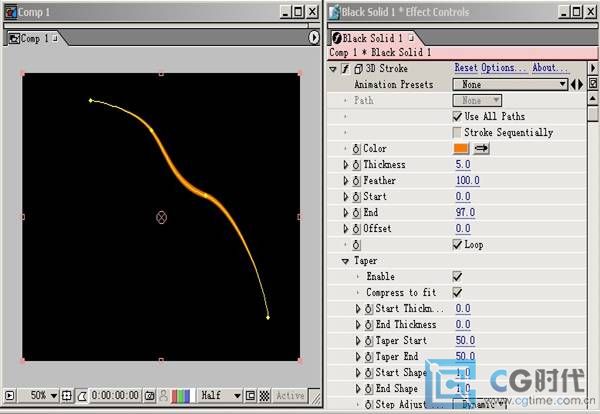Expand the Start property triangle
The width and height of the screenshot is (600, 414).
click(346, 197)
